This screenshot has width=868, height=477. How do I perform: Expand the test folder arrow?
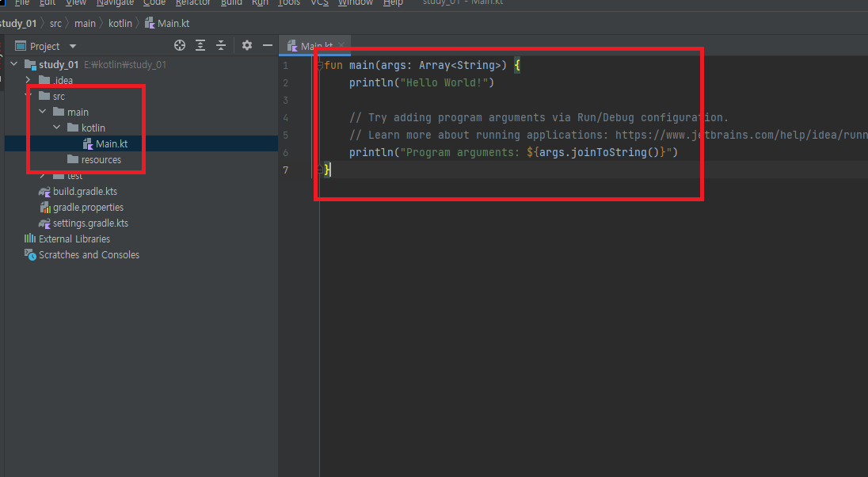pyautogui.click(x=43, y=176)
